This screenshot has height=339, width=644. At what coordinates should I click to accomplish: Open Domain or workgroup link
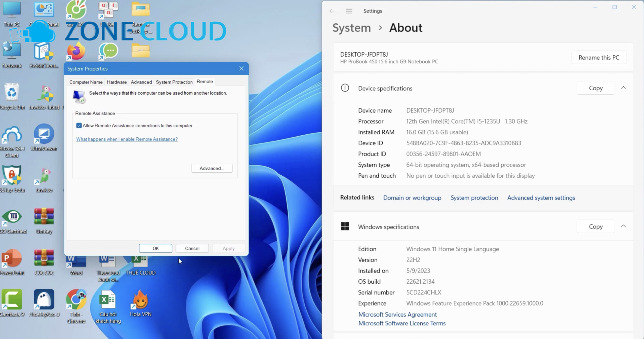412,198
